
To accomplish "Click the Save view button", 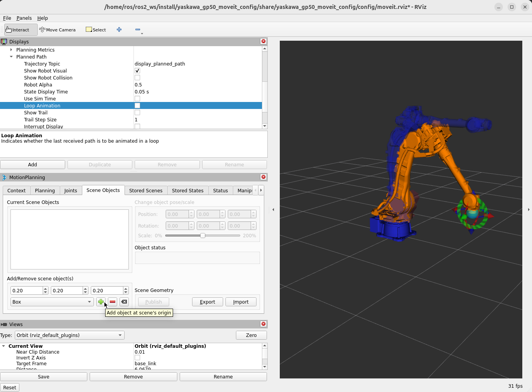I will pyautogui.click(x=44, y=376).
